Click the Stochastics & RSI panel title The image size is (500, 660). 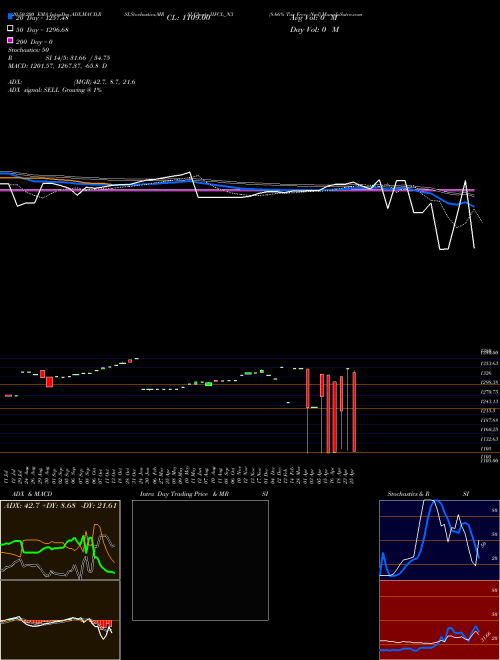pos(428,494)
